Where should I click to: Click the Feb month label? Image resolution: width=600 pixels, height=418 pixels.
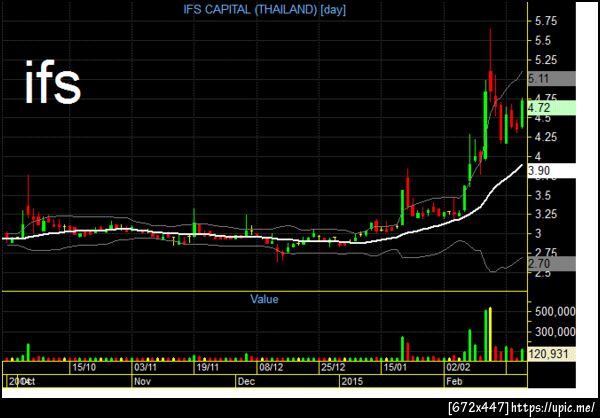[455, 382]
